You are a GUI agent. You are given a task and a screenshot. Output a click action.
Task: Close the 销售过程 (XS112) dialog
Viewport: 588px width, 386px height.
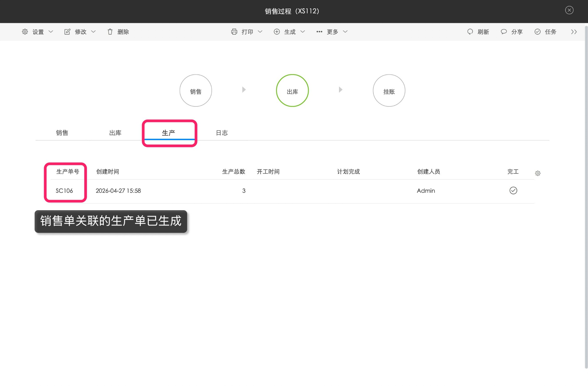coord(569,10)
